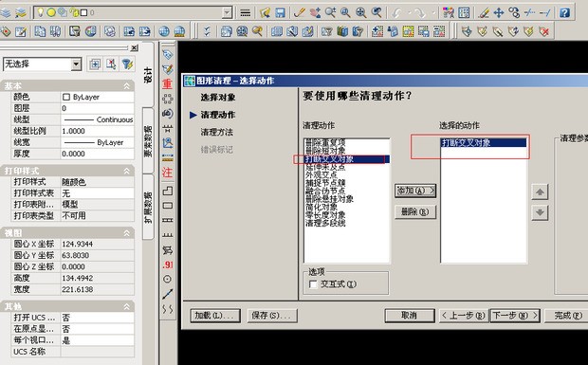
Task: Click the 厚度 value 0.0000 field
Action: (x=97, y=154)
